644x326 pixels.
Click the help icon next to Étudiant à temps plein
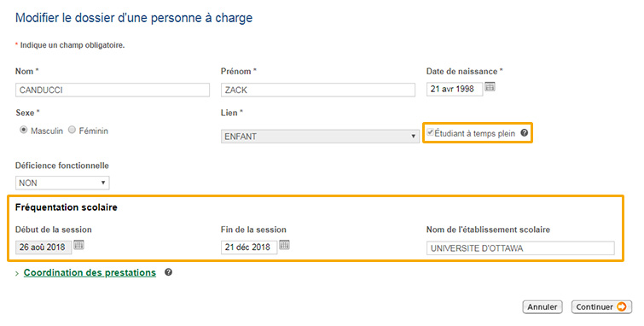[x=524, y=133]
